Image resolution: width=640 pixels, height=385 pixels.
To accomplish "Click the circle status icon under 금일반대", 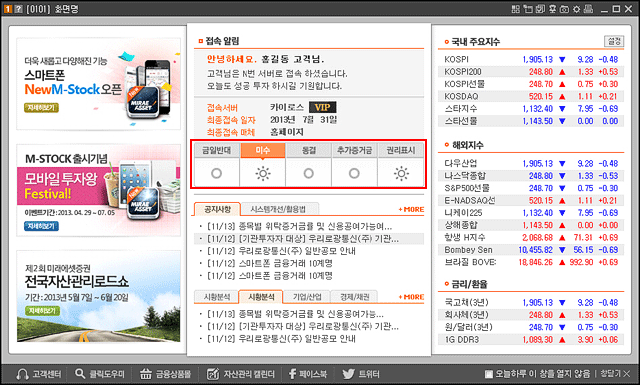I will click(x=216, y=174).
